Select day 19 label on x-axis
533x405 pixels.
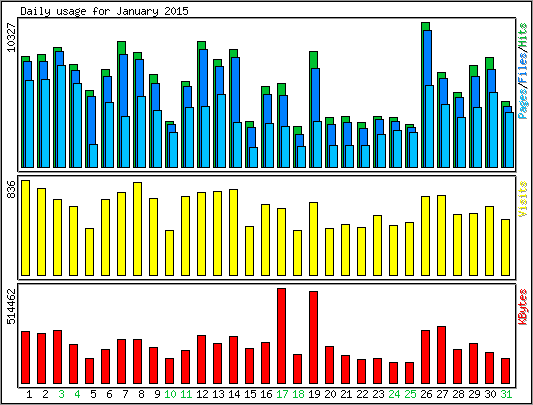314,394
